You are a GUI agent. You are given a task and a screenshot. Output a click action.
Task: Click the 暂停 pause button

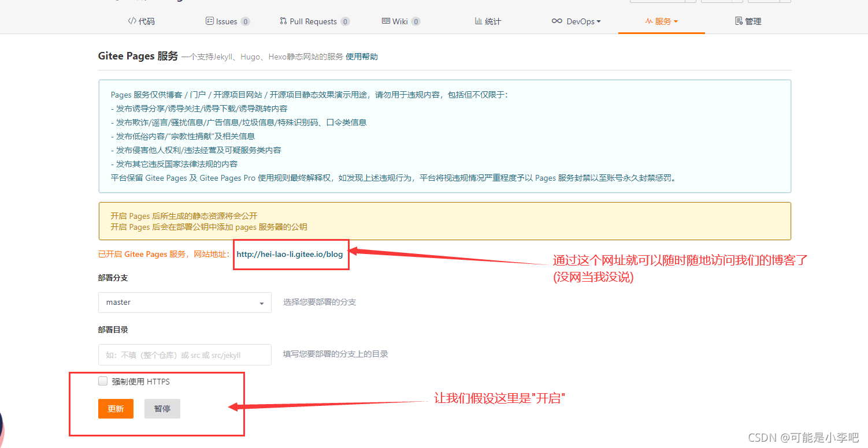pos(162,409)
